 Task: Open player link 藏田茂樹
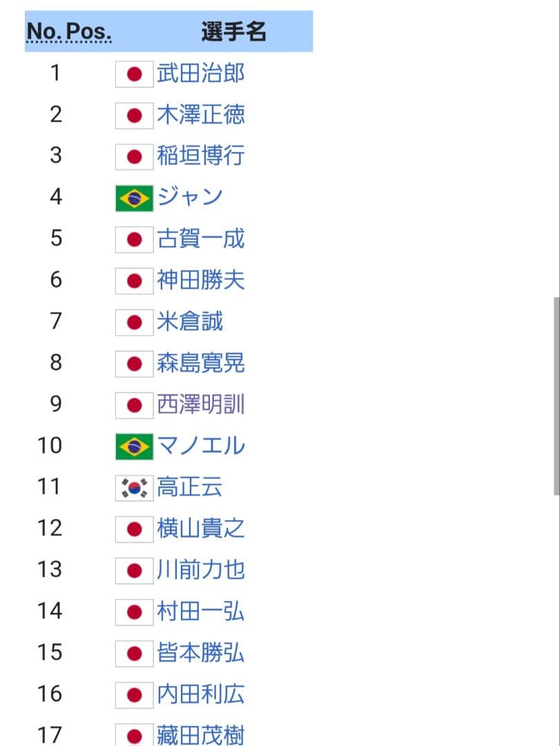click(201, 735)
